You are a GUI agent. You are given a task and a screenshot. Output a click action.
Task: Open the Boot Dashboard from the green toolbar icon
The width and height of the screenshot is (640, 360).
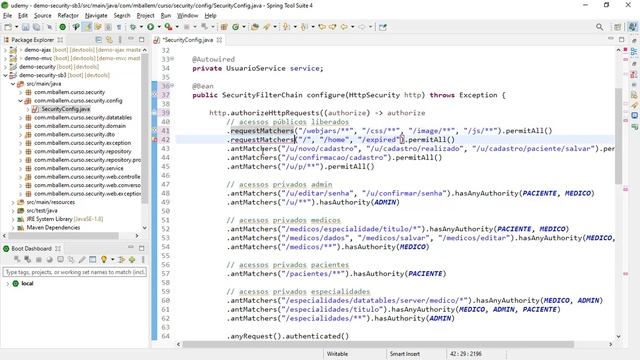tap(62, 27)
